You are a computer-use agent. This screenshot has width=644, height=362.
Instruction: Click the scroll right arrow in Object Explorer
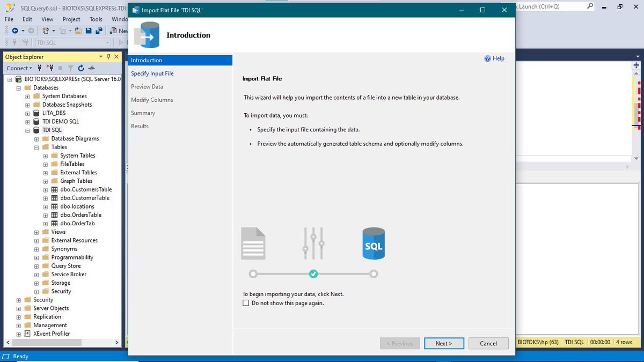point(117,342)
